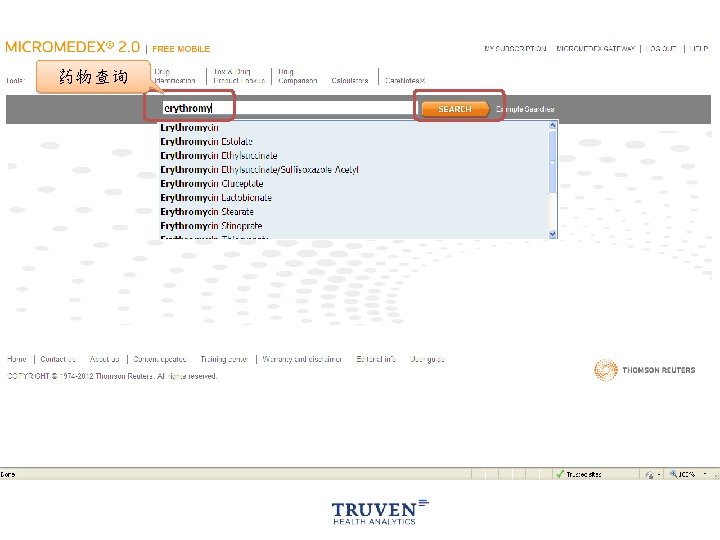Image resolution: width=720 pixels, height=540 pixels.
Task: Open the Micromedex Gateway link
Action: pos(595,48)
